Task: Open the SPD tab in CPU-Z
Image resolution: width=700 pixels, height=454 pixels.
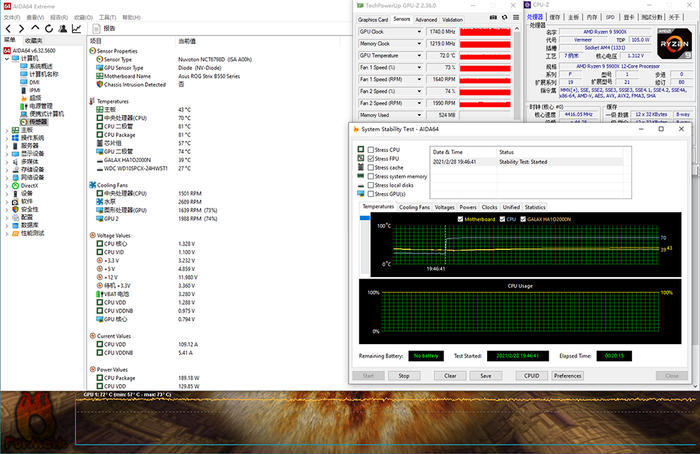Action: [610, 17]
